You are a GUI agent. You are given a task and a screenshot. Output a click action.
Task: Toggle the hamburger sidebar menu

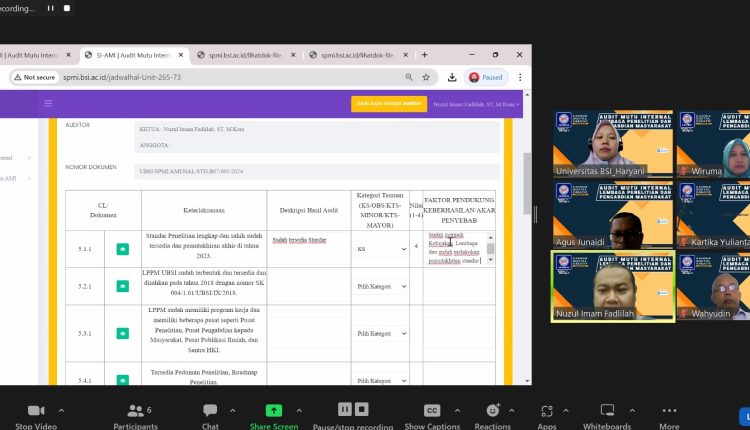(48, 103)
